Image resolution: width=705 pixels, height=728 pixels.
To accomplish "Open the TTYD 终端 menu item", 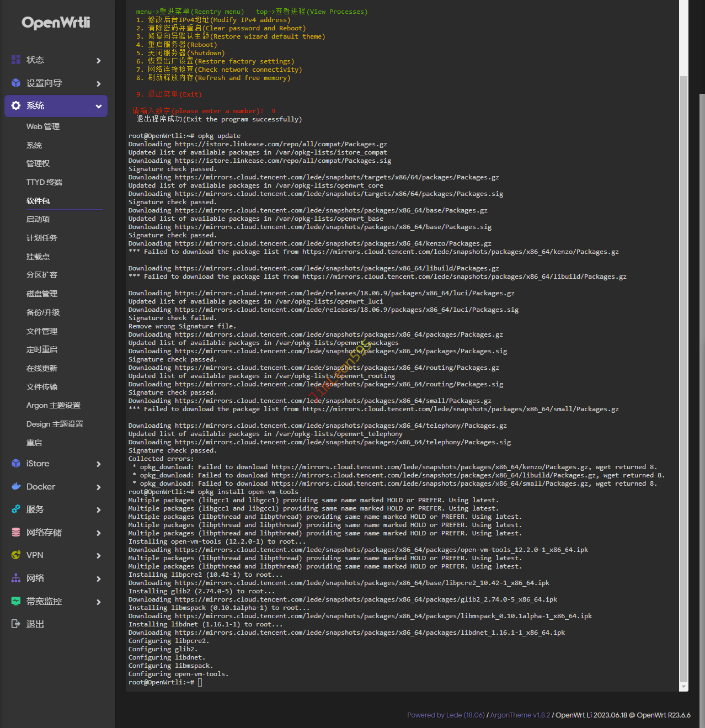I will tap(44, 182).
